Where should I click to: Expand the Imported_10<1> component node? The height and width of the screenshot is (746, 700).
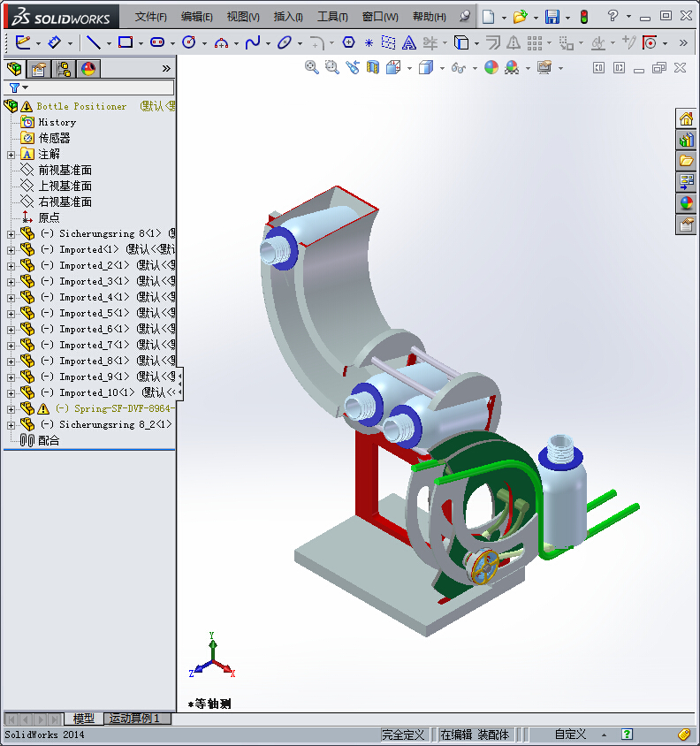click(11, 393)
